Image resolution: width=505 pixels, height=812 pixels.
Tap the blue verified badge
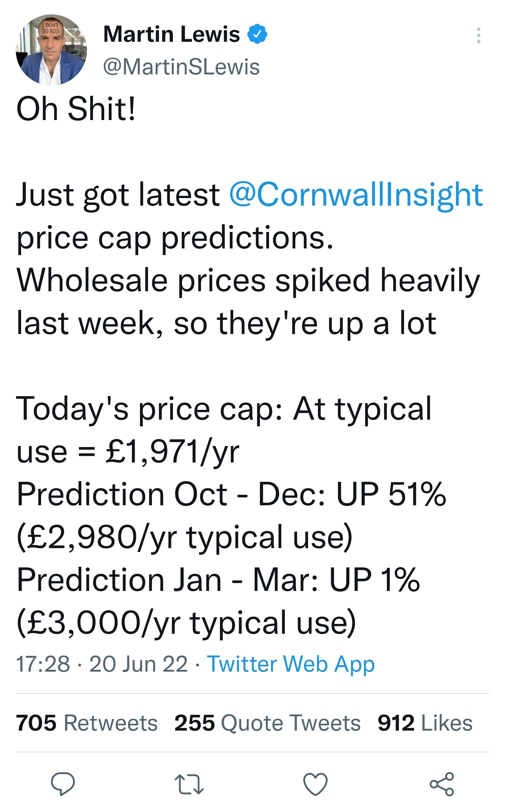257,34
